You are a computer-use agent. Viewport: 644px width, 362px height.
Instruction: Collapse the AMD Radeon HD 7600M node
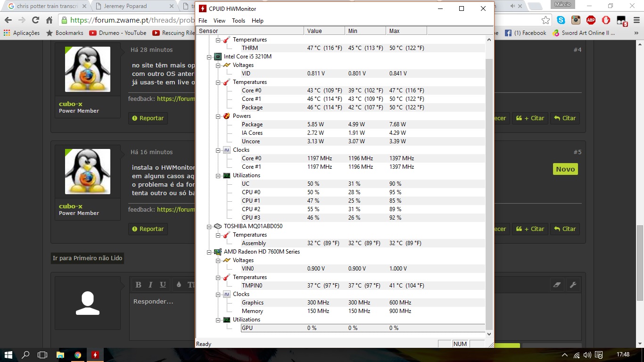click(209, 252)
